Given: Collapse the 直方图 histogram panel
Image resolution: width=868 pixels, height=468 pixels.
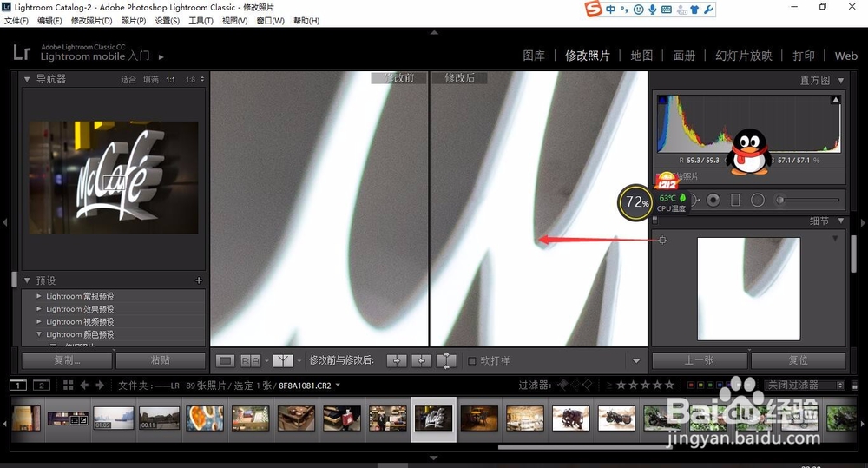Looking at the screenshot, I should click(x=841, y=80).
